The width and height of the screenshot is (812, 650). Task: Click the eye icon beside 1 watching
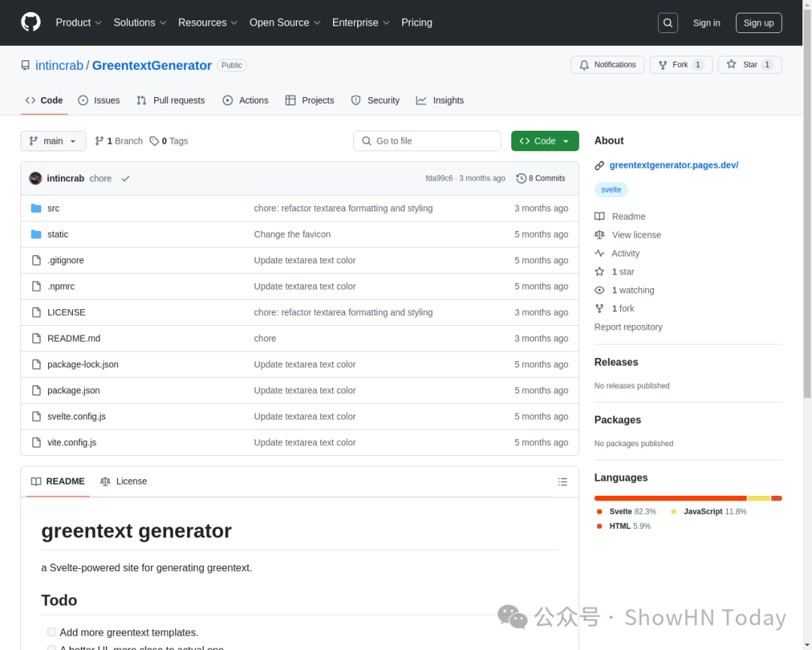tap(599, 290)
